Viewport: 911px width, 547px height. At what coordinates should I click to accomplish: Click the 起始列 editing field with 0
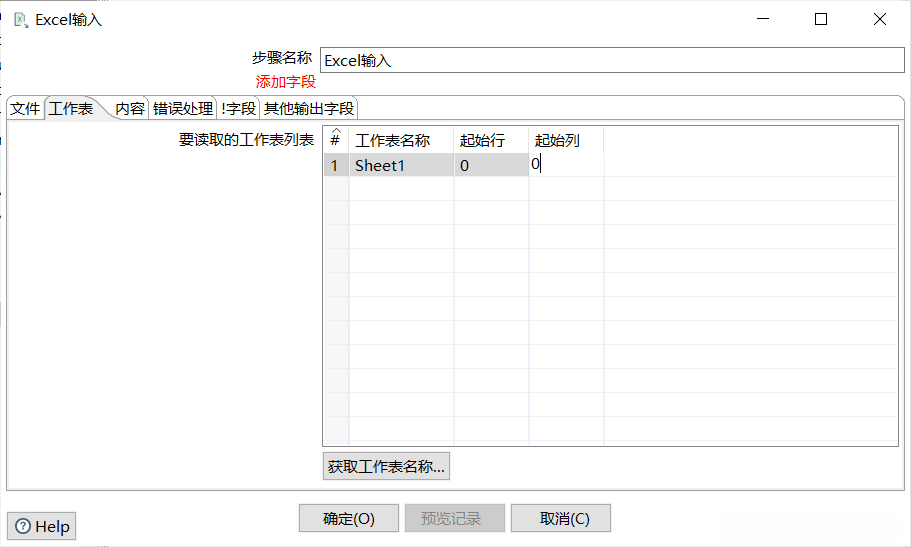coord(566,165)
